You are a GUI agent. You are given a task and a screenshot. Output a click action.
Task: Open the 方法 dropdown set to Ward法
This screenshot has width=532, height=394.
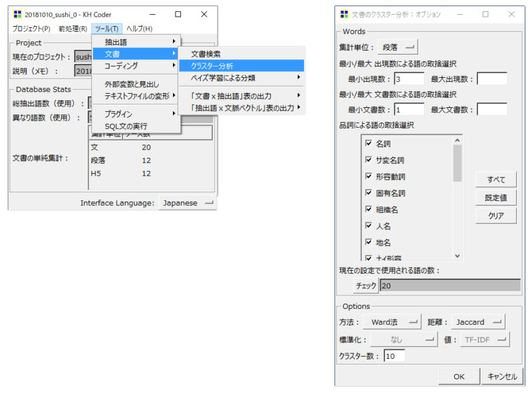point(392,321)
